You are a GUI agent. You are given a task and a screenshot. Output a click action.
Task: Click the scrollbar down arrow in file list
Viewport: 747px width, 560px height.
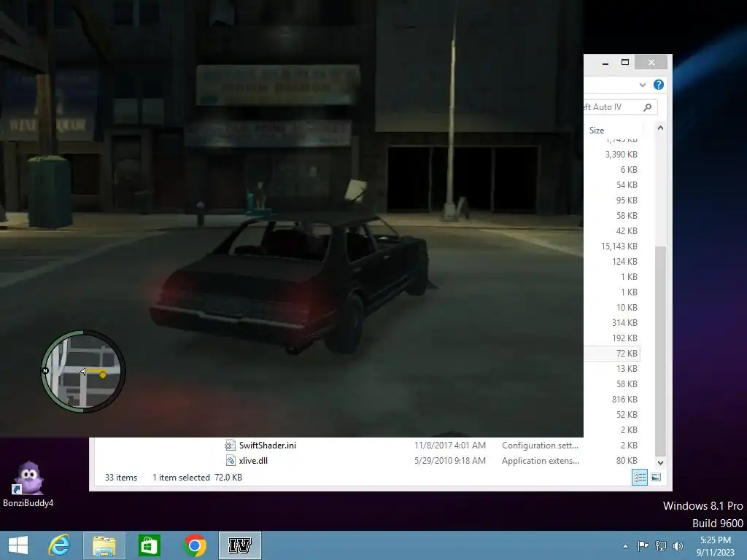click(660, 462)
